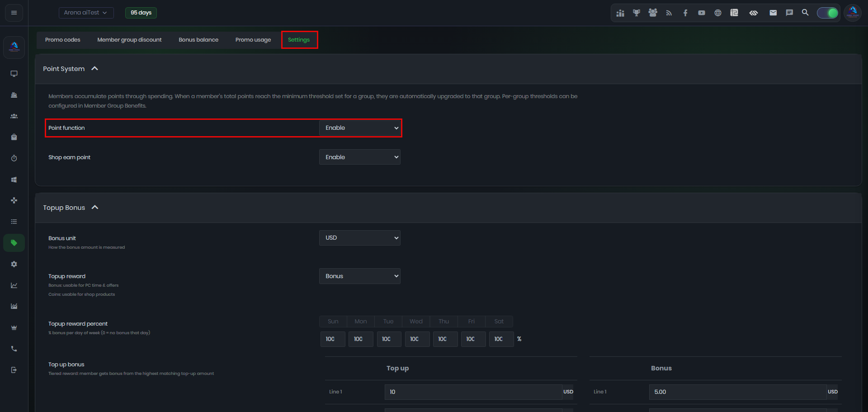Open the Arena aiTest center dropdown
868x412 pixels.
pos(86,13)
